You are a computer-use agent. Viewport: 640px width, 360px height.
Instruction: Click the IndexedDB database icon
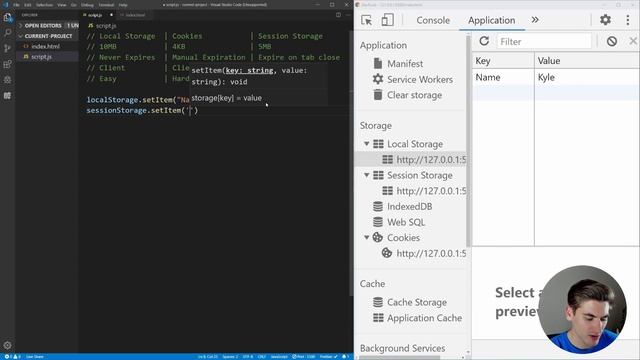[378, 206]
